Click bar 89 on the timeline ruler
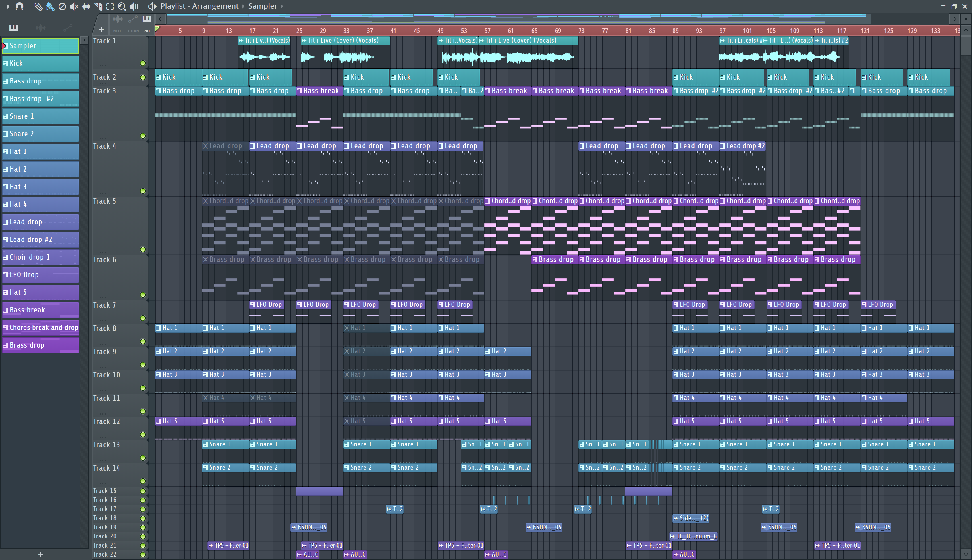 [x=675, y=31]
